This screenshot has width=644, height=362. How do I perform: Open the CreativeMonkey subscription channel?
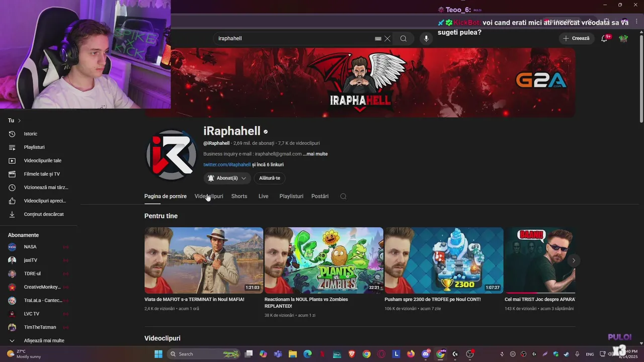coord(38,287)
